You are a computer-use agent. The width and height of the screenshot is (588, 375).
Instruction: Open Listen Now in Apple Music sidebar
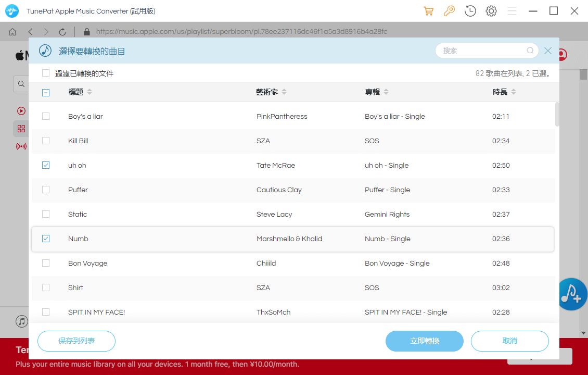pos(21,111)
